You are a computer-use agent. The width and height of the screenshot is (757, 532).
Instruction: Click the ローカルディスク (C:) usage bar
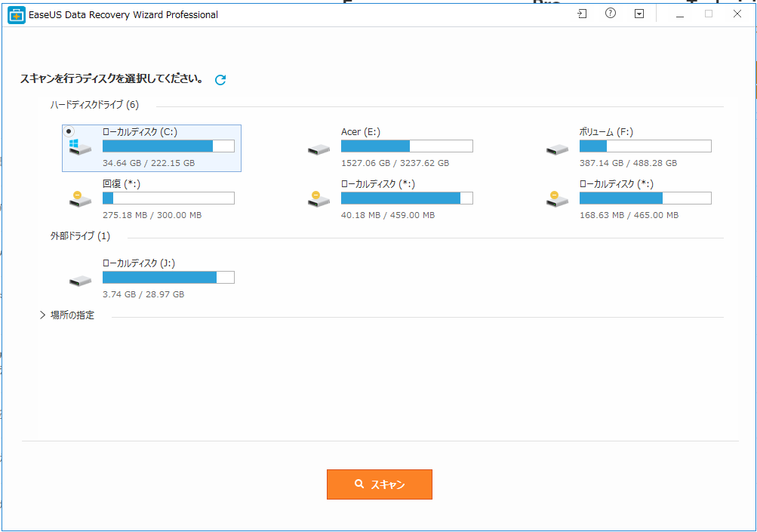click(168, 146)
